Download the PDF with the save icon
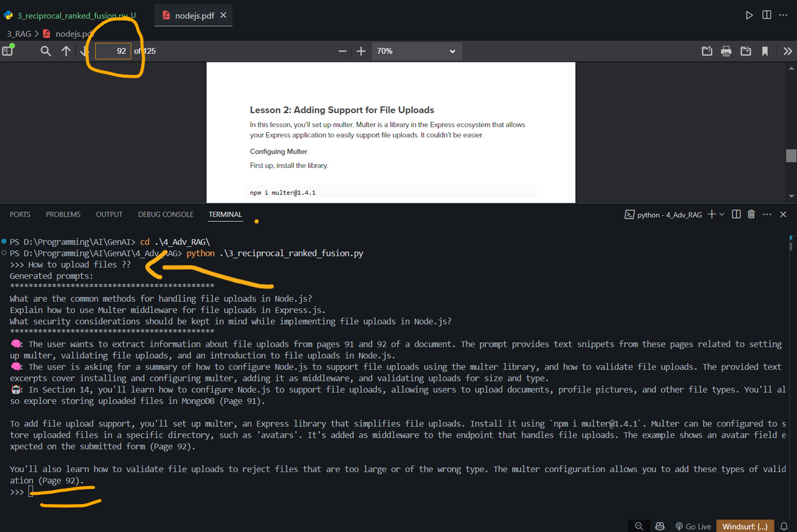The image size is (797, 532). tap(746, 51)
